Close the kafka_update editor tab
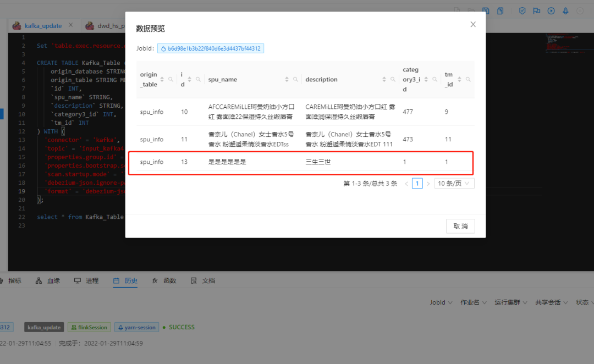Viewport: 594px width, 364px height. click(x=71, y=25)
